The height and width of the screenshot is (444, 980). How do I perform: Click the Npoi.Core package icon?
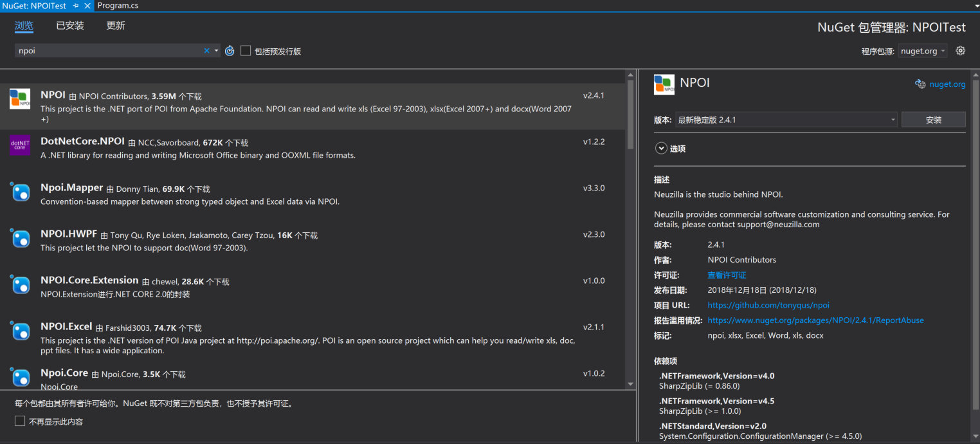pyautogui.click(x=20, y=377)
